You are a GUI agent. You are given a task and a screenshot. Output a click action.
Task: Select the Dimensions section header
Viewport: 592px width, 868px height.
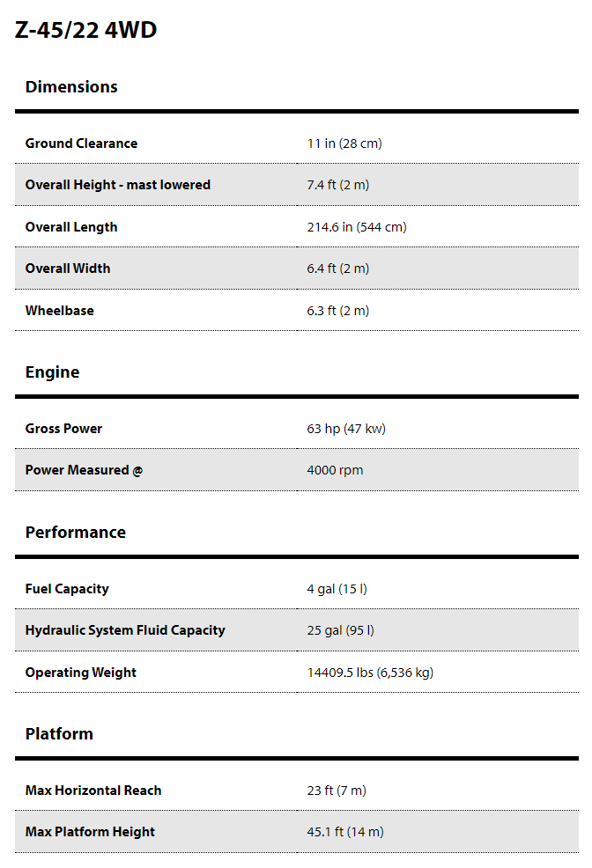(x=71, y=87)
